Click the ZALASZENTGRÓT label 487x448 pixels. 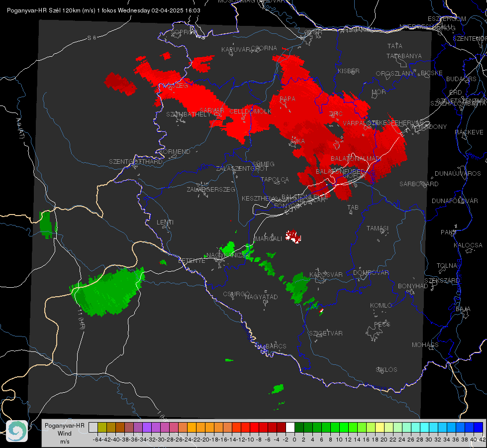pos(242,169)
